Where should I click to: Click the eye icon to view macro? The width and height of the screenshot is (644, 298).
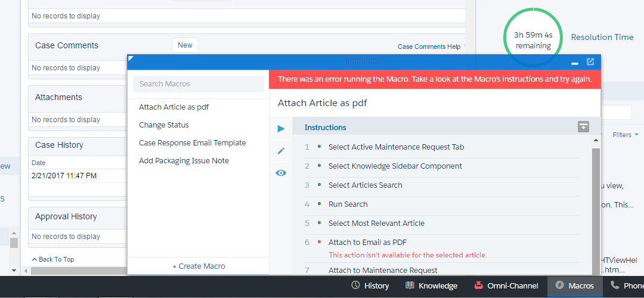point(281,173)
